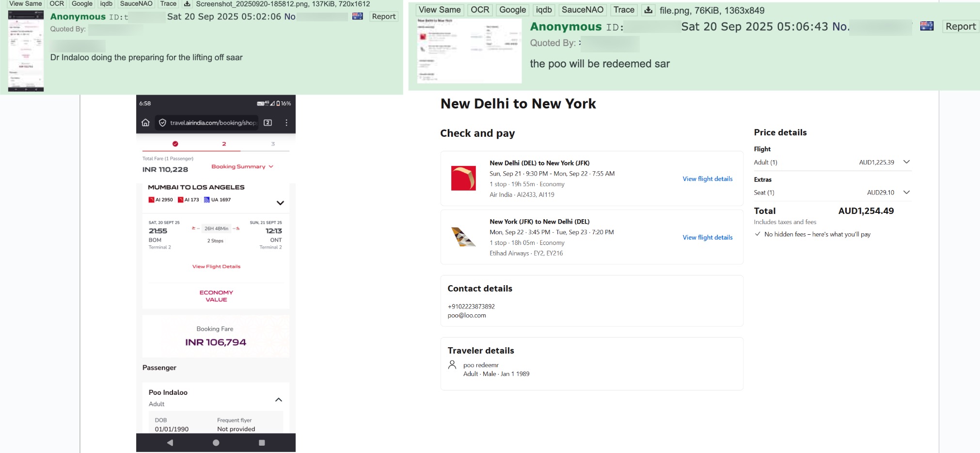Click the download icon next to file.png
Image resolution: width=980 pixels, height=453 pixels.
pos(649,10)
